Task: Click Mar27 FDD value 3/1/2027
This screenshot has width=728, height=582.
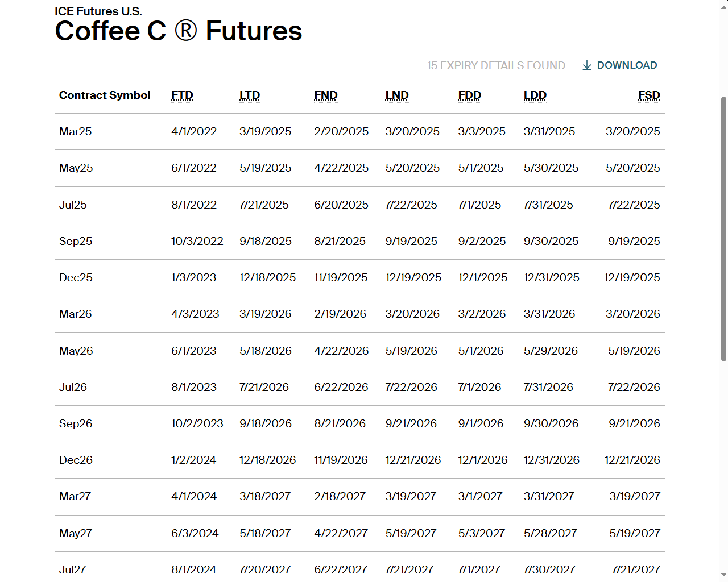Action: (480, 496)
